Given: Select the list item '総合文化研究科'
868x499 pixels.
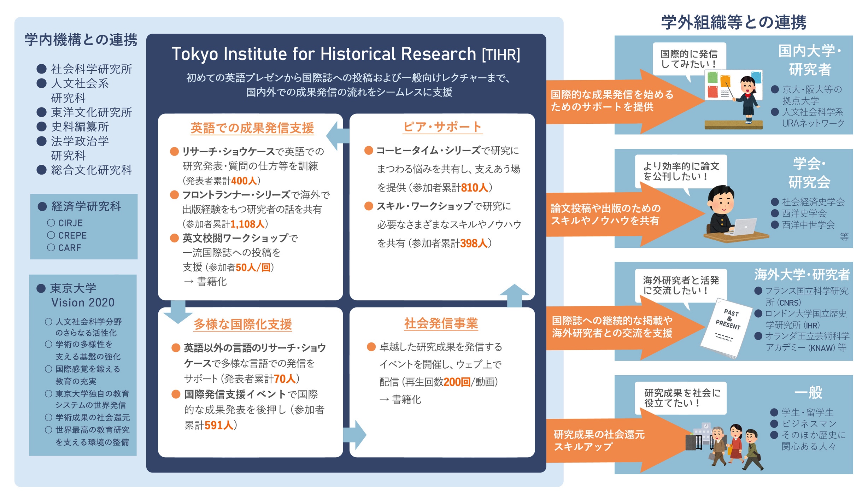Looking at the screenshot, I should coord(85,170).
